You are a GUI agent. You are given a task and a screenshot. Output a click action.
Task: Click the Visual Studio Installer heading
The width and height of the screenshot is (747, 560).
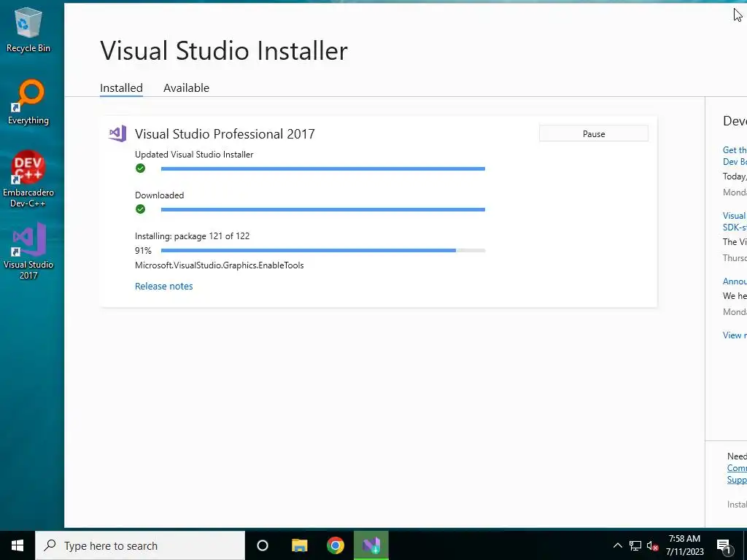point(224,50)
